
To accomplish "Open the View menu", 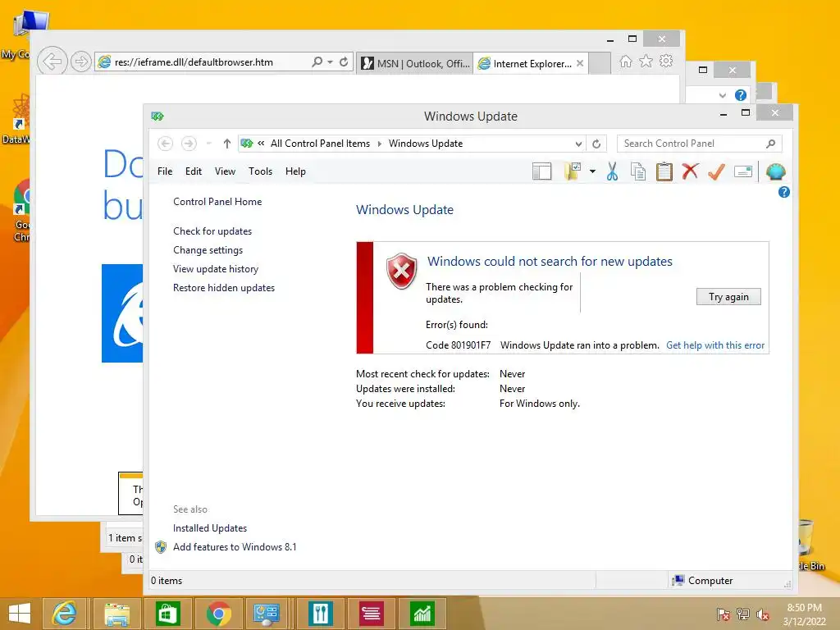I will [x=225, y=171].
